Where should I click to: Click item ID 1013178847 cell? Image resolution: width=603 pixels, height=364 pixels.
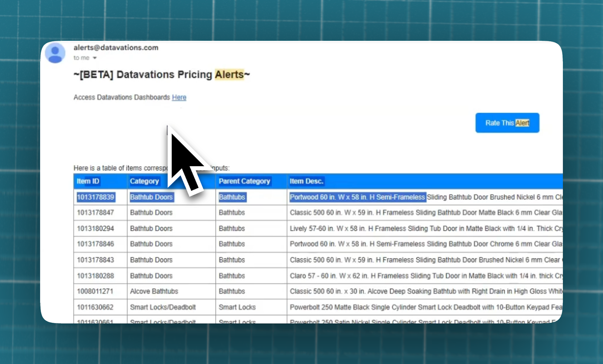click(95, 213)
